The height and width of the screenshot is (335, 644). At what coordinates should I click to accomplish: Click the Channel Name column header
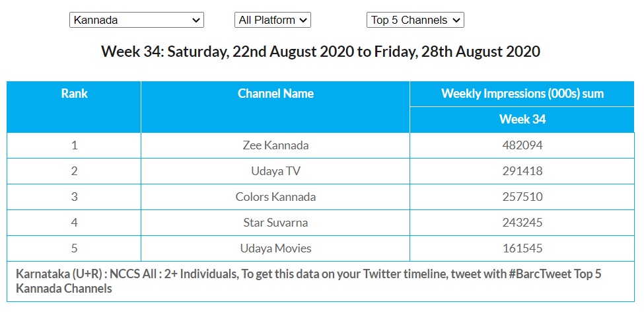click(x=275, y=94)
